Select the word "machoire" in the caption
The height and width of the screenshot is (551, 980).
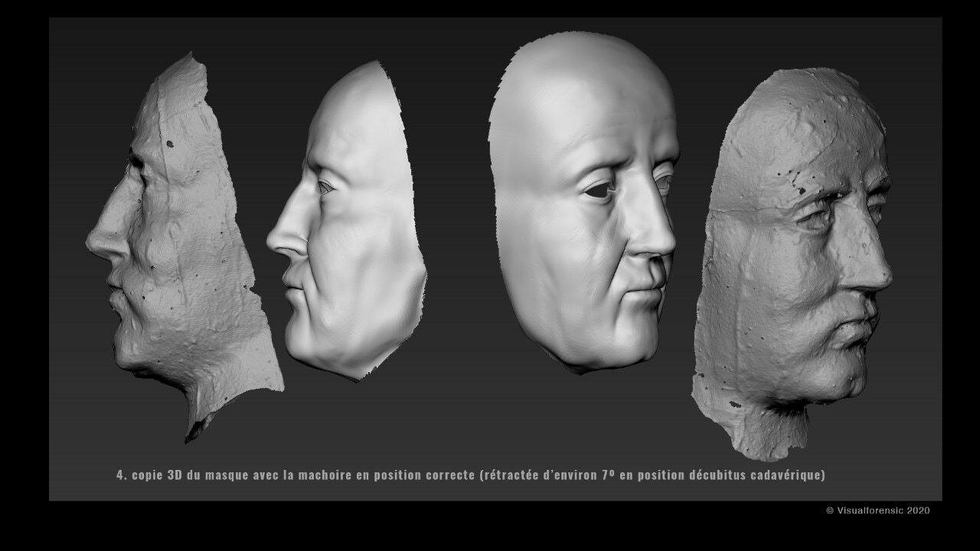[x=325, y=475]
